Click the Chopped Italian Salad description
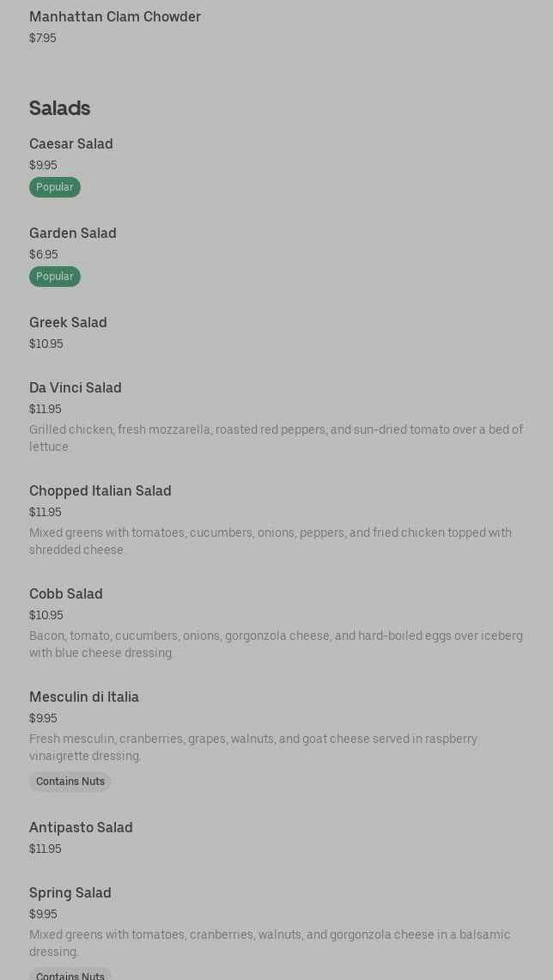 [270, 541]
